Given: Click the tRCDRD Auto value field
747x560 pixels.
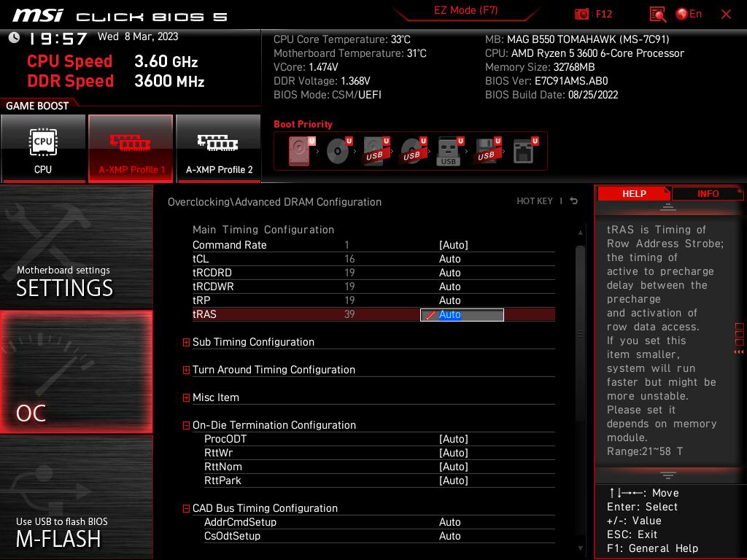Looking at the screenshot, I should click(x=449, y=273).
